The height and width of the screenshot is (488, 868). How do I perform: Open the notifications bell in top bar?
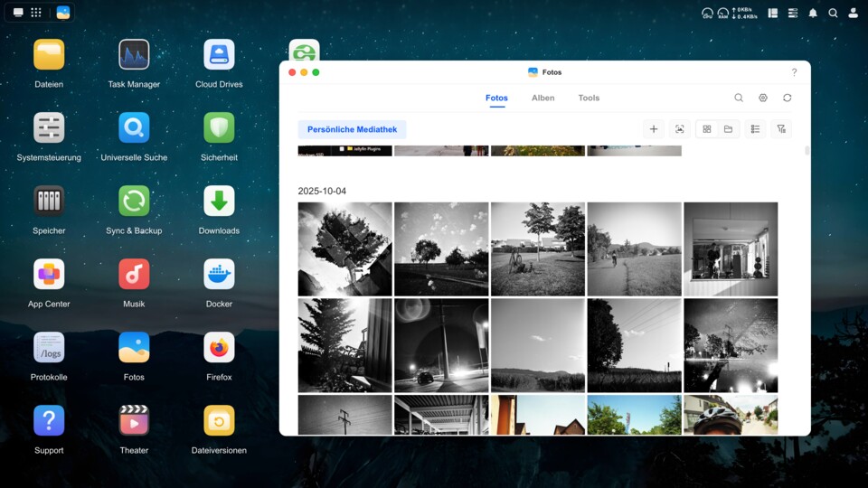point(812,13)
